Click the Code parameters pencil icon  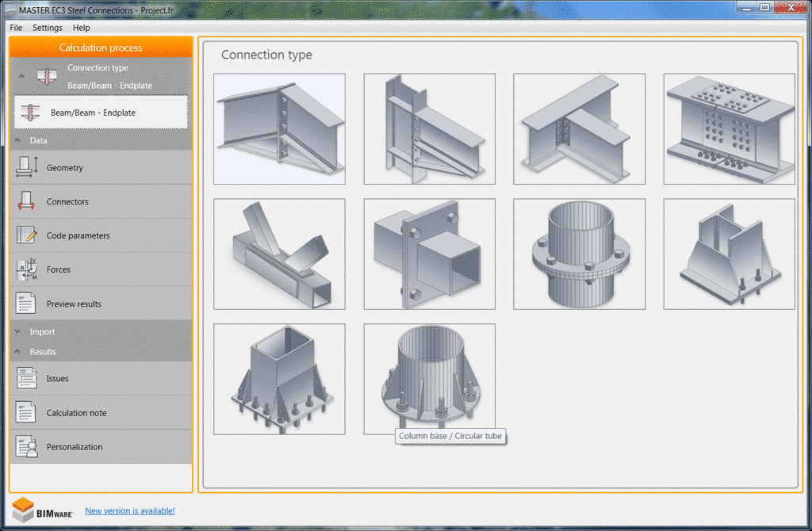pos(26,235)
